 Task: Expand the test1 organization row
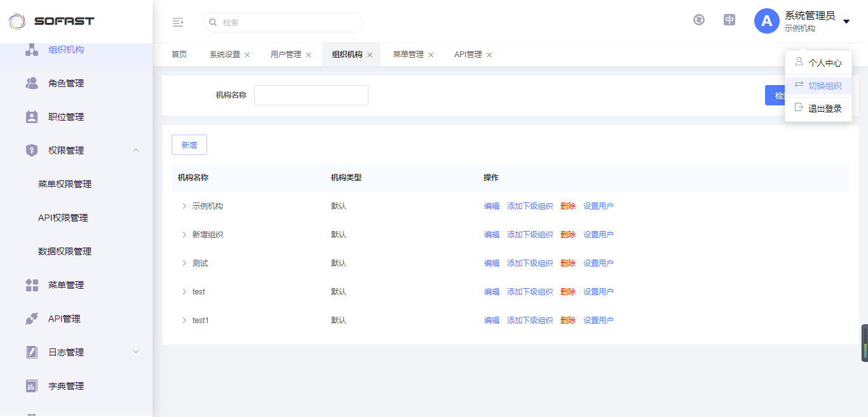point(184,321)
